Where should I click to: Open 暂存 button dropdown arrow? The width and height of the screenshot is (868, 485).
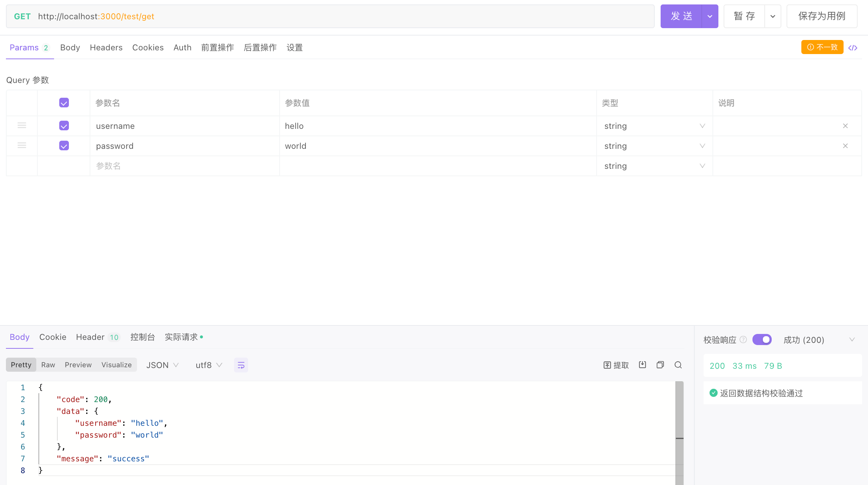click(x=773, y=16)
